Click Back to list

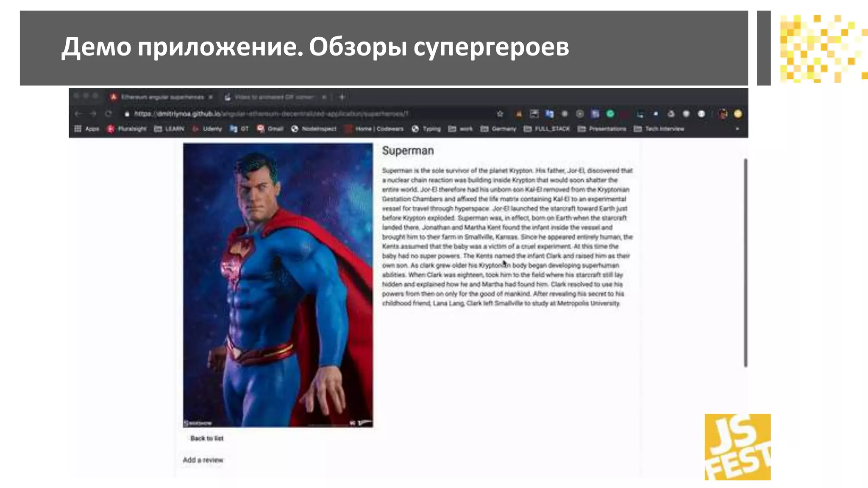coord(207,438)
